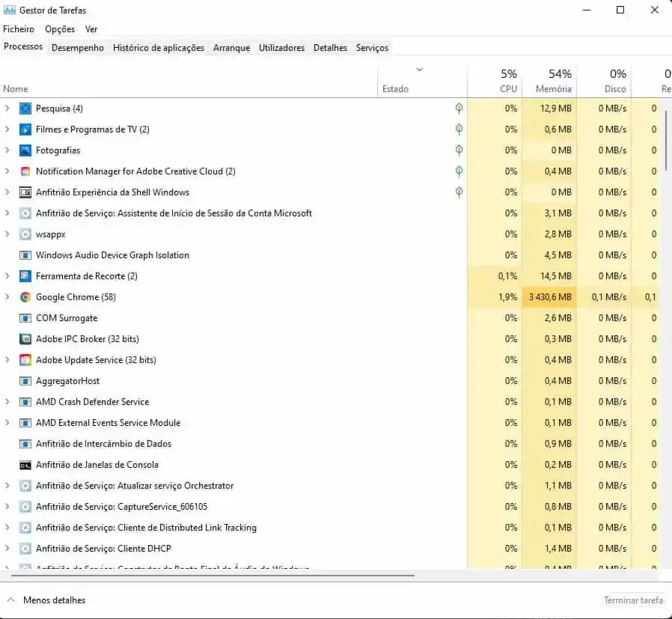
Task: Click the Terminar tarefa button
Action: (x=633, y=600)
